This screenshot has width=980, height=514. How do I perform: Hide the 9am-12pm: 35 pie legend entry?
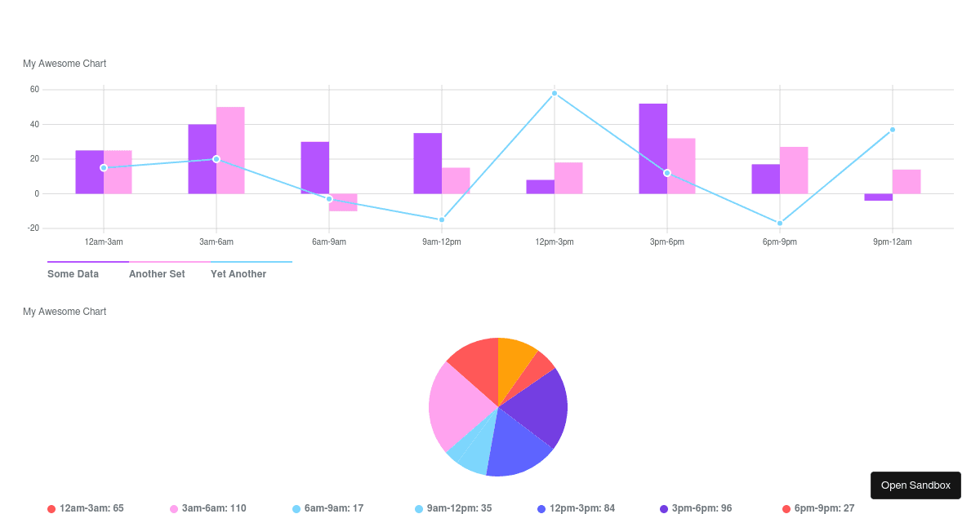coord(460,507)
